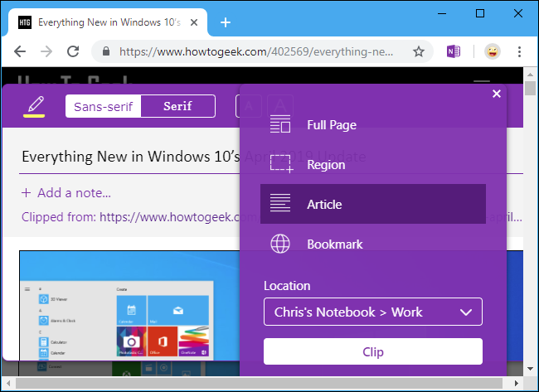
Task: Maximize the Chrome window
Action: (480, 13)
